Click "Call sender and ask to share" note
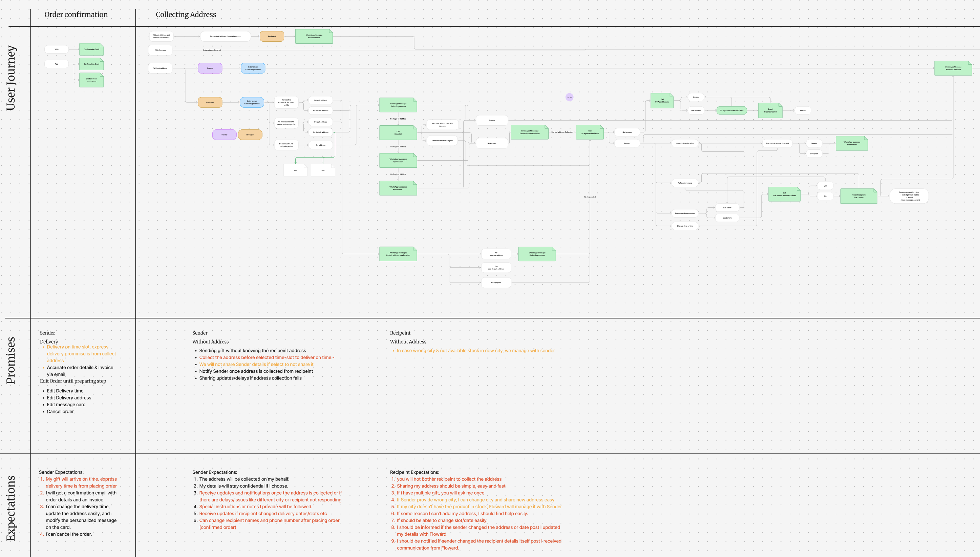The width and height of the screenshot is (980, 557). 784,194
